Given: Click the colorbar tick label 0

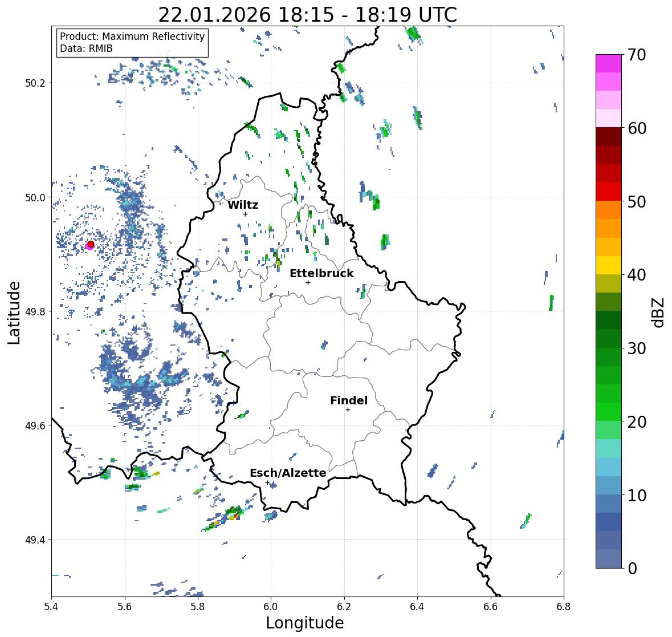Looking at the screenshot, I should point(633,569).
